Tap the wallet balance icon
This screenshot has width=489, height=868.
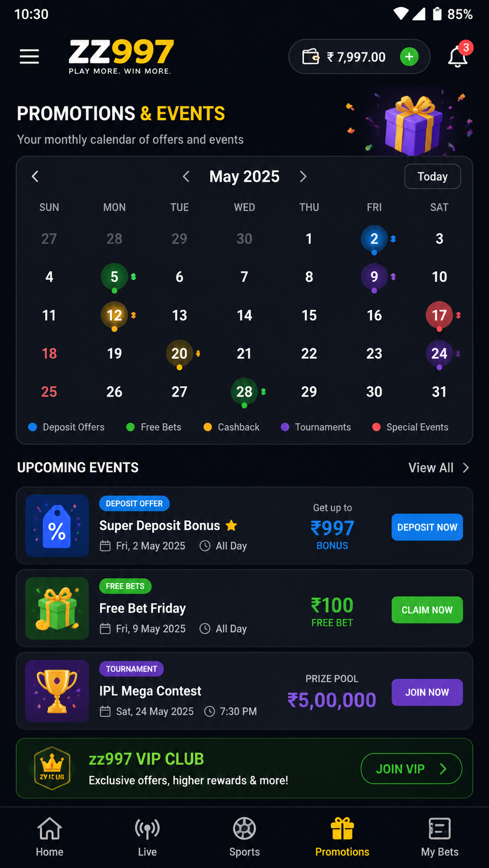click(x=311, y=57)
